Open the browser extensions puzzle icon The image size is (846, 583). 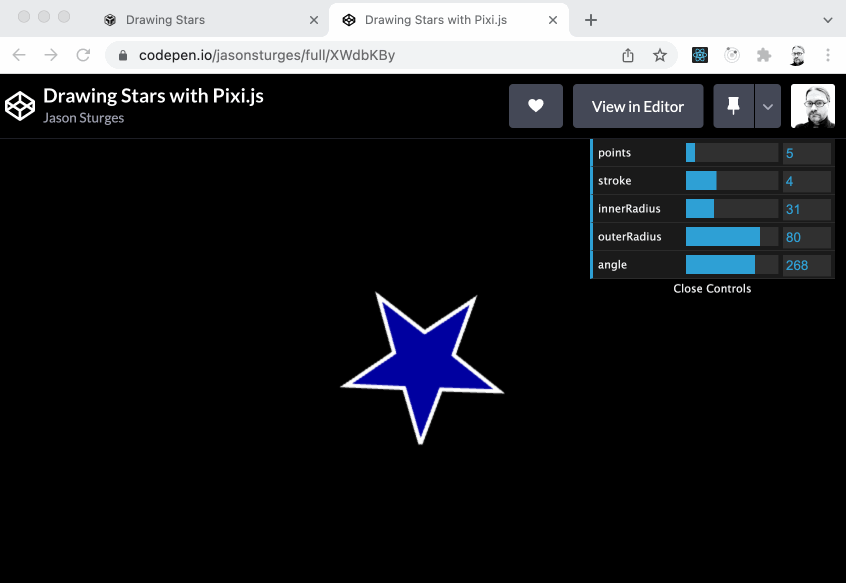(766, 56)
